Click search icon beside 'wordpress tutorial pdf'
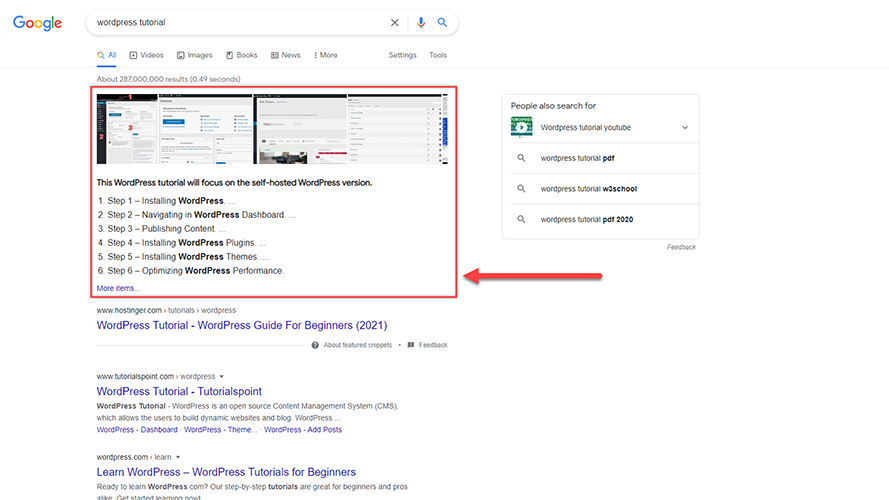 (x=521, y=158)
